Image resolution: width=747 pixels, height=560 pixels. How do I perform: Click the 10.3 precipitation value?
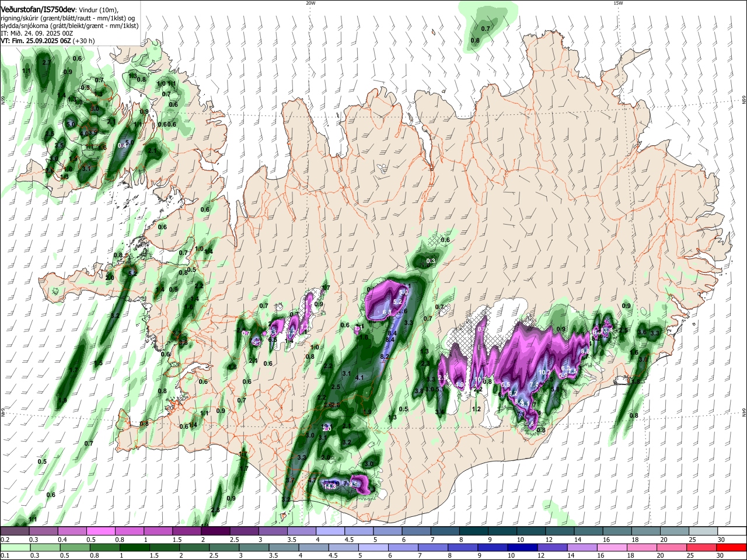(544, 372)
